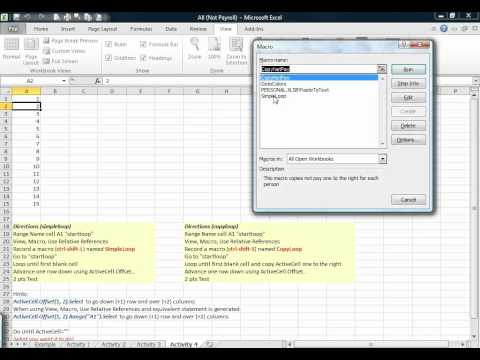Click cell A10 containing 10
The image size is (480, 360).
click(26, 166)
